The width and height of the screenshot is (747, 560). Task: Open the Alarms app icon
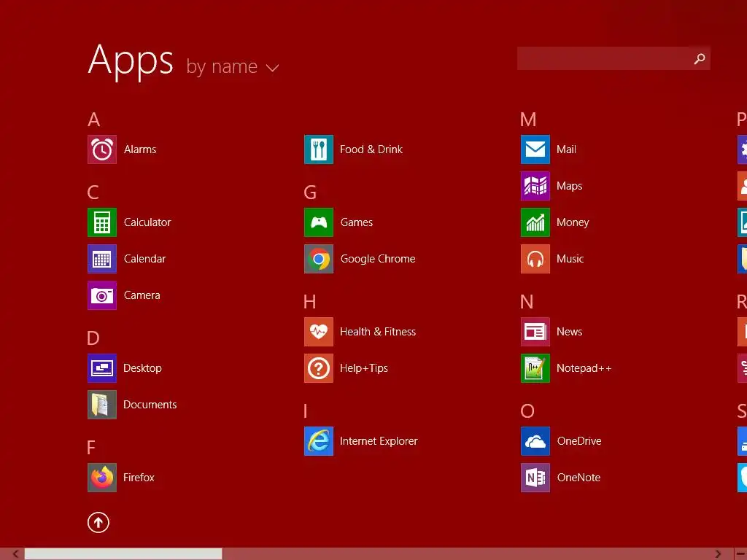coord(102,149)
